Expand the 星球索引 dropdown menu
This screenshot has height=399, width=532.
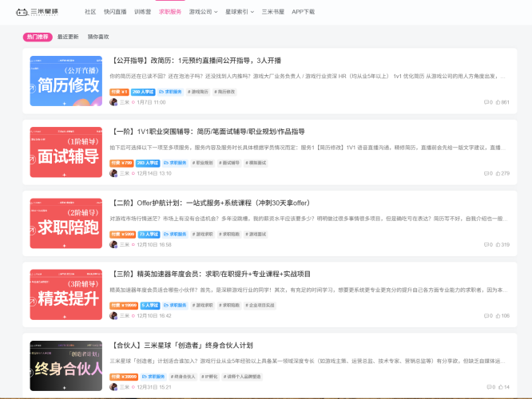click(x=240, y=12)
